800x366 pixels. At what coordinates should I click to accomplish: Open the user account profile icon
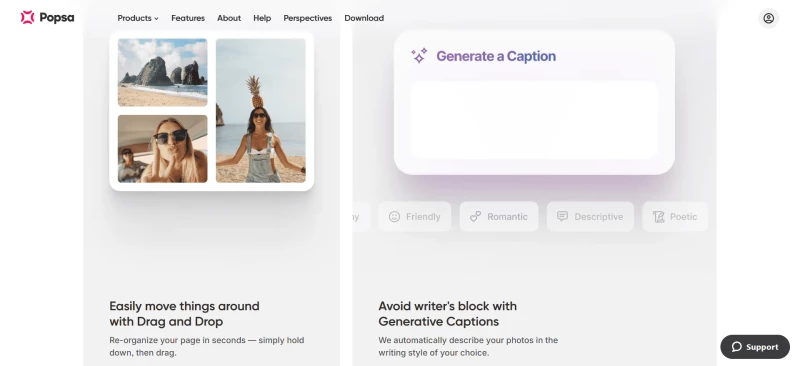[x=768, y=18]
